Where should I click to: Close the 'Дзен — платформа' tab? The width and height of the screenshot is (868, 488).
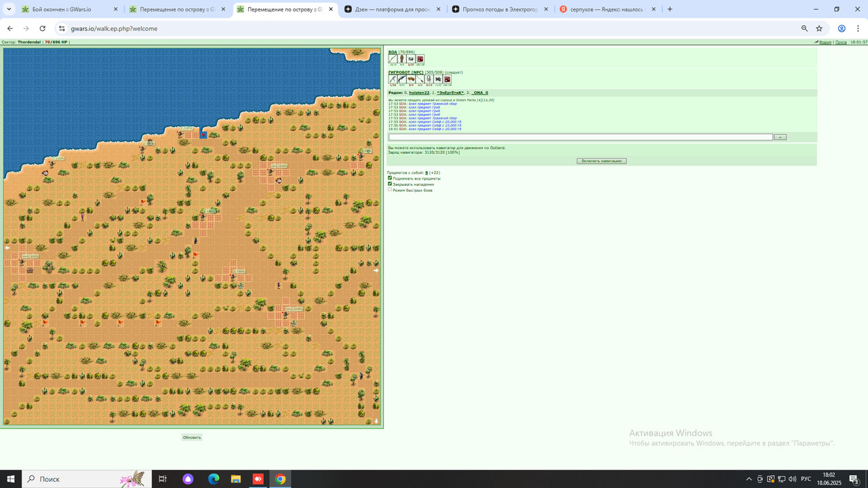(438, 9)
